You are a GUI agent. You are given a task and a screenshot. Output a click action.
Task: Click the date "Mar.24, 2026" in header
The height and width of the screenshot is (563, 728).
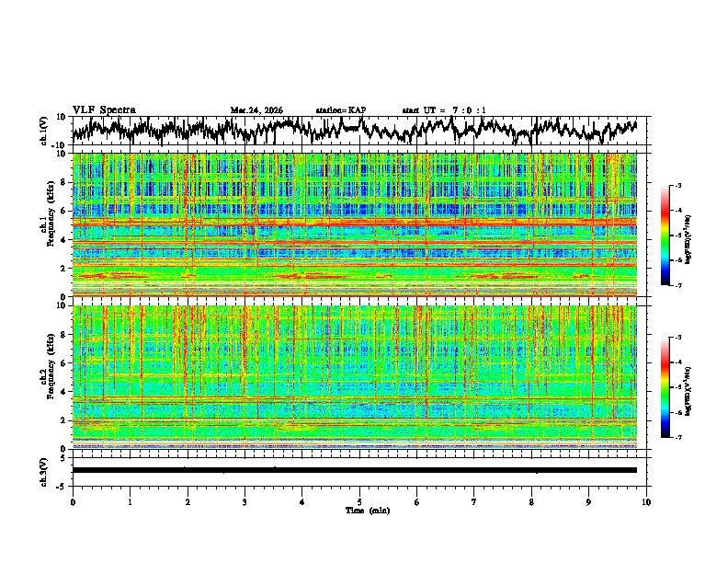[x=256, y=110]
